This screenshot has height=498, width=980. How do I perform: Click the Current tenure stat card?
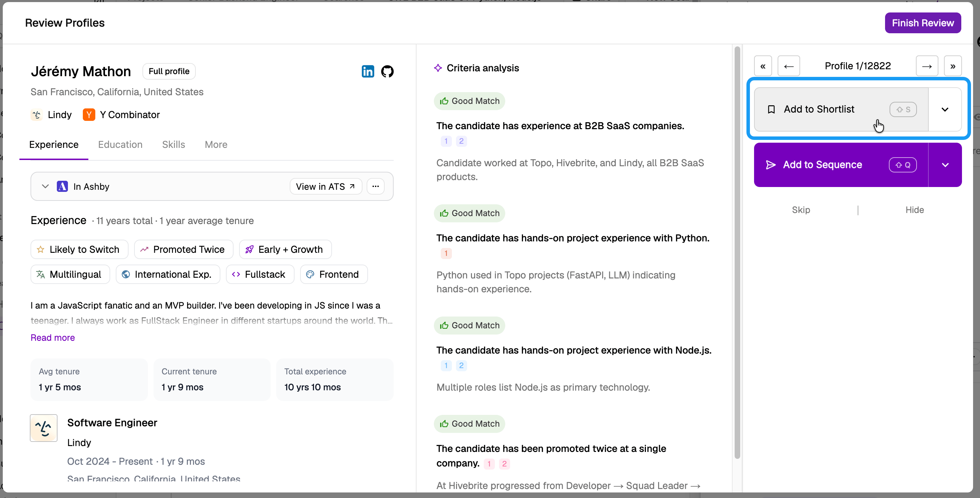212,380
